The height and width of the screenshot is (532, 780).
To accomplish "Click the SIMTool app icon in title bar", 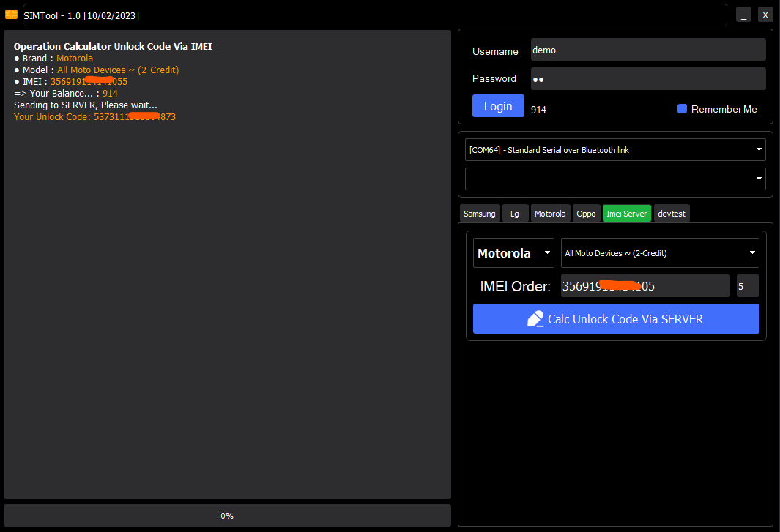I will click(11, 15).
